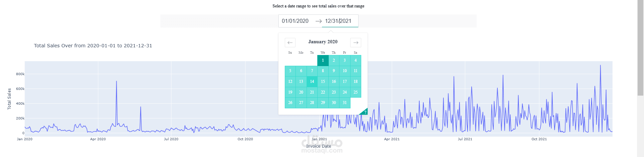Screen dimensions: 644x157
Task: Go to next month in calendar
Action: (x=356, y=43)
